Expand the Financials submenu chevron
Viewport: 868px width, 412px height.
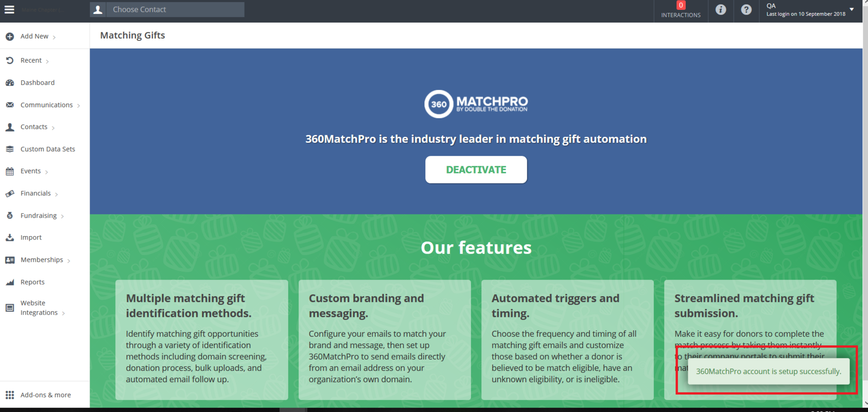pos(56,194)
